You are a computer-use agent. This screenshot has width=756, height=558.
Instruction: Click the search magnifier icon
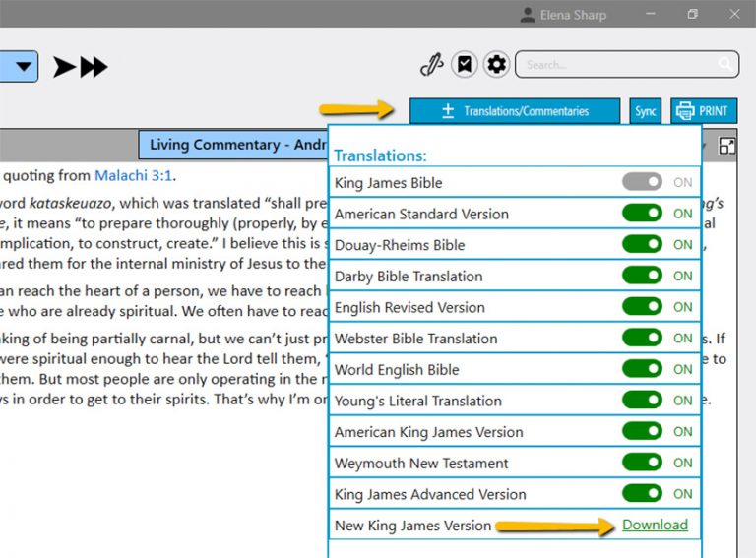(x=725, y=65)
